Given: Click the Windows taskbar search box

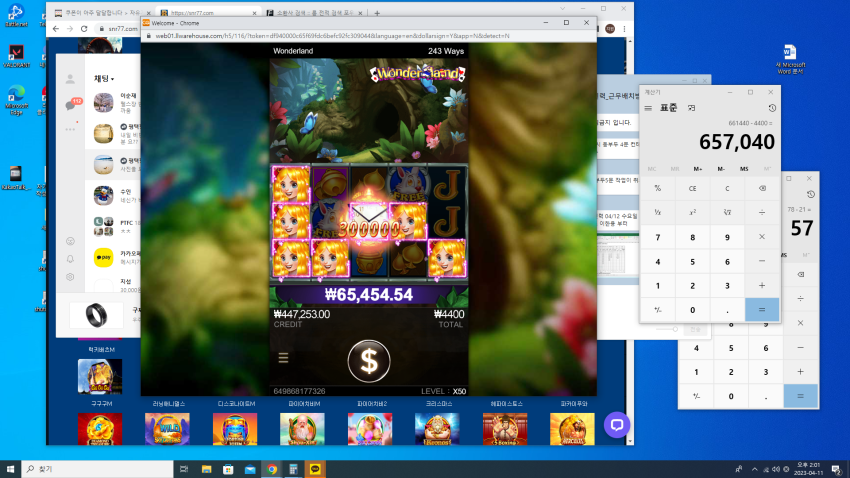Looking at the screenshot, I should click(97, 469).
